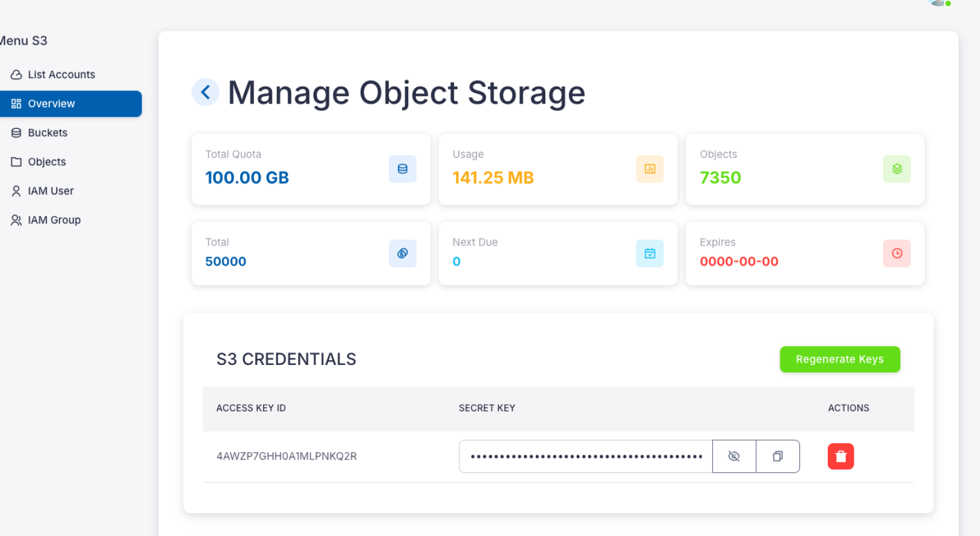Screen dimensions: 980x536
Task: Copy the secret key to clipboard
Action: click(x=778, y=457)
